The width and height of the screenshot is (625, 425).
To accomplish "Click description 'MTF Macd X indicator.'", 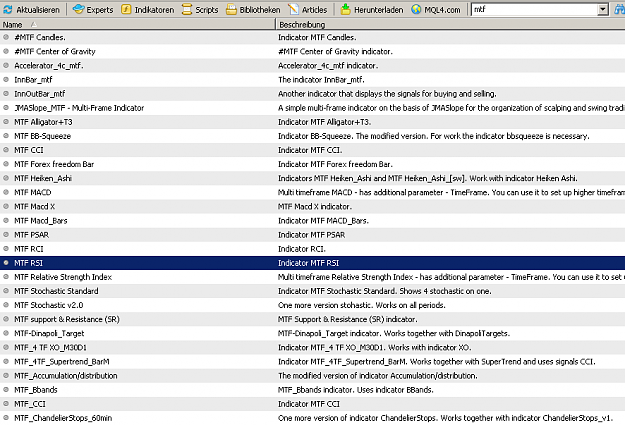I will click(315, 207).
